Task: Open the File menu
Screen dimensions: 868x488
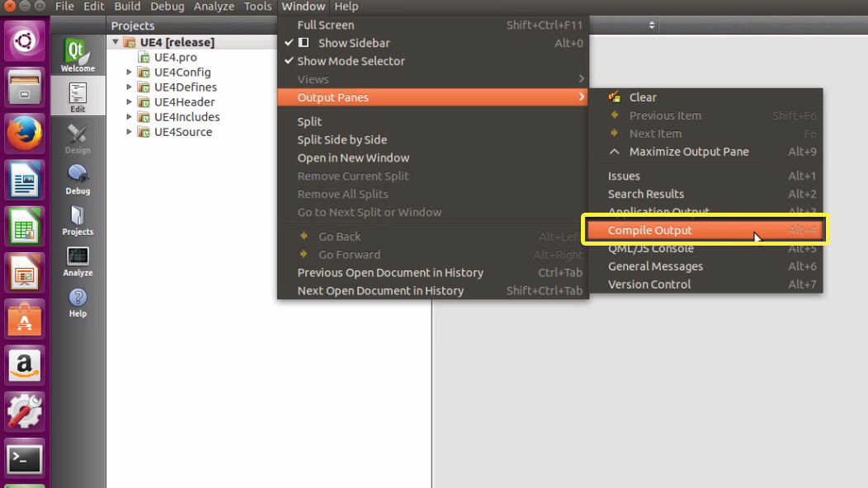Action: tap(64, 7)
